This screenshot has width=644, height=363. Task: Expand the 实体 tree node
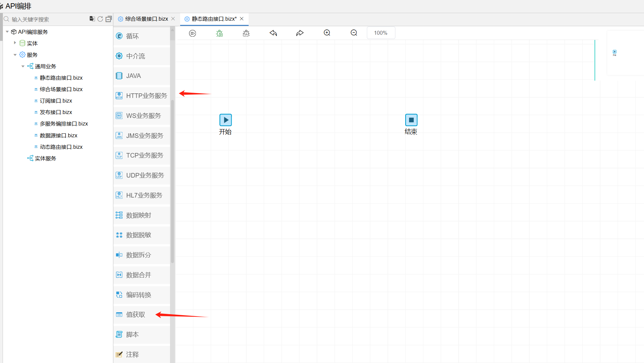(15, 43)
